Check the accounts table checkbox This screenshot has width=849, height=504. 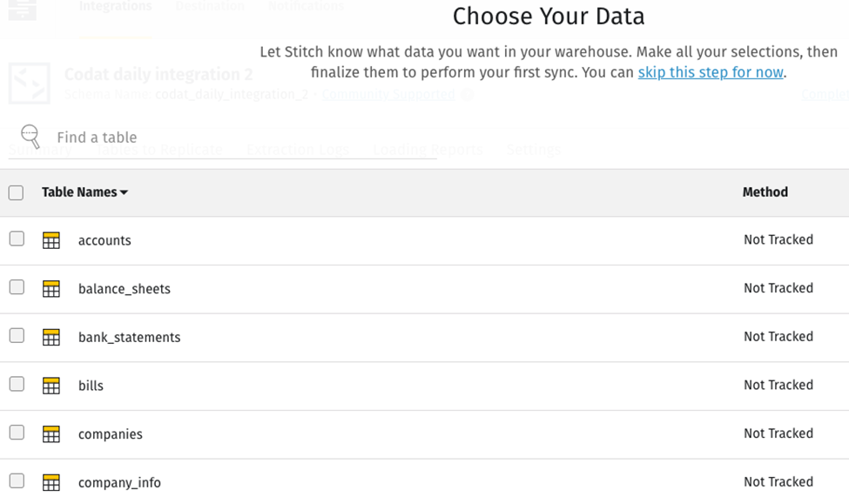coord(16,239)
